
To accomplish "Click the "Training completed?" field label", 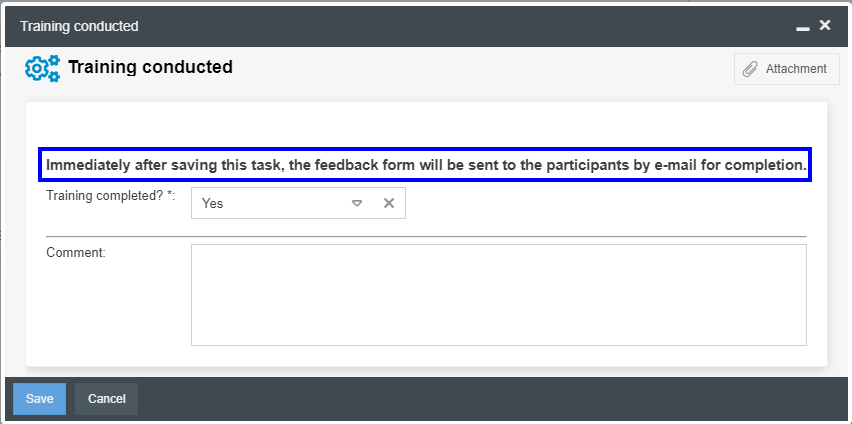I will click(110, 196).
